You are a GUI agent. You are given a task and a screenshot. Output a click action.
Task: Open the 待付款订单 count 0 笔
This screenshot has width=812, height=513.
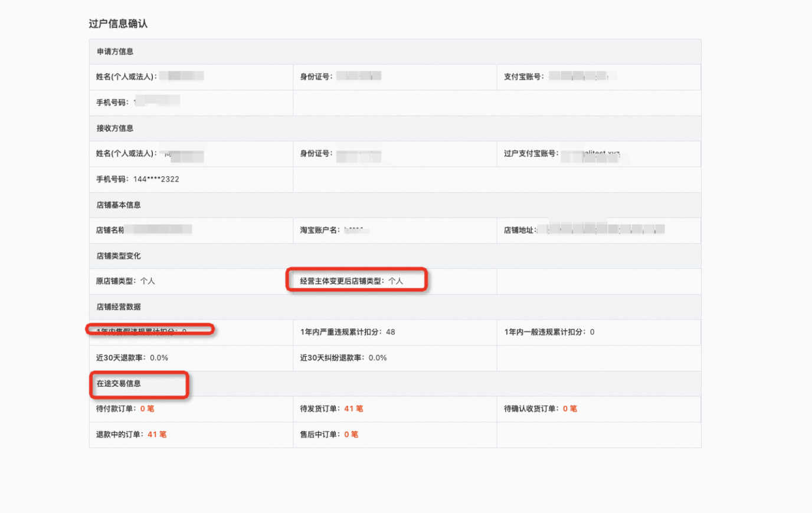(x=147, y=409)
